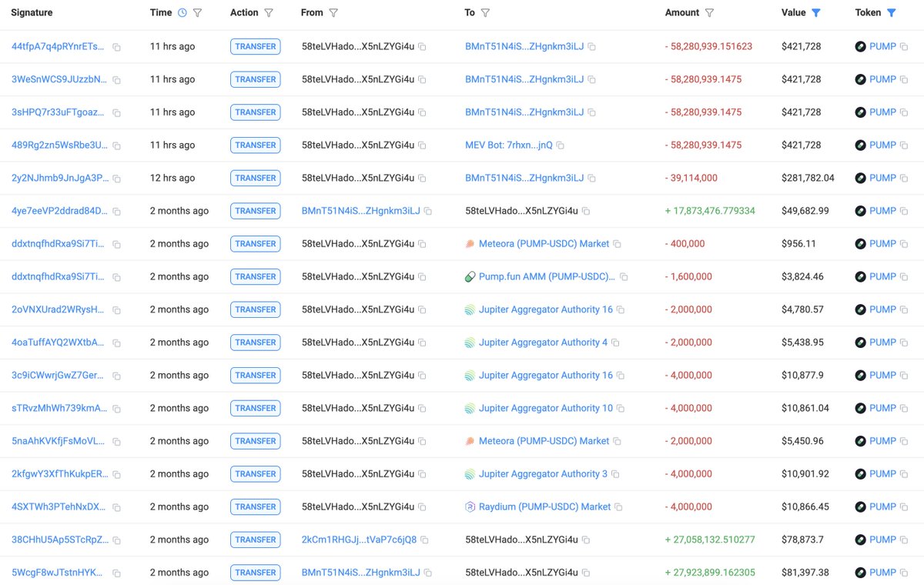Copy Raydium (PUMP-USDC) Market address
Viewport: 924px width, 585px height.
pyautogui.click(x=618, y=507)
